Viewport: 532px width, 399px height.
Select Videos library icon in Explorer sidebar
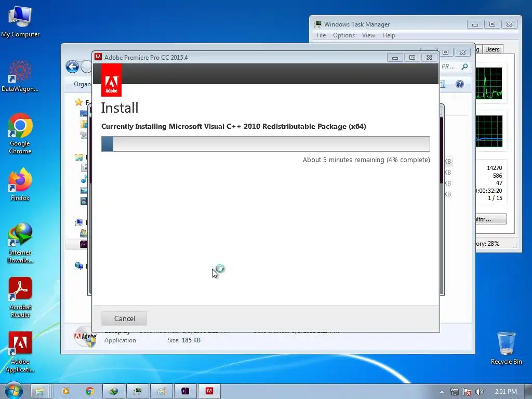pos(84,201)
